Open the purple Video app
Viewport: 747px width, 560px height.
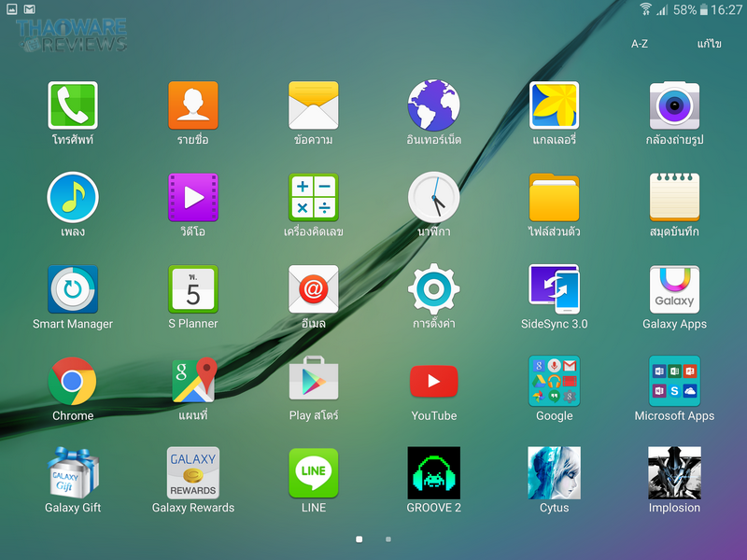coord(193,197)
